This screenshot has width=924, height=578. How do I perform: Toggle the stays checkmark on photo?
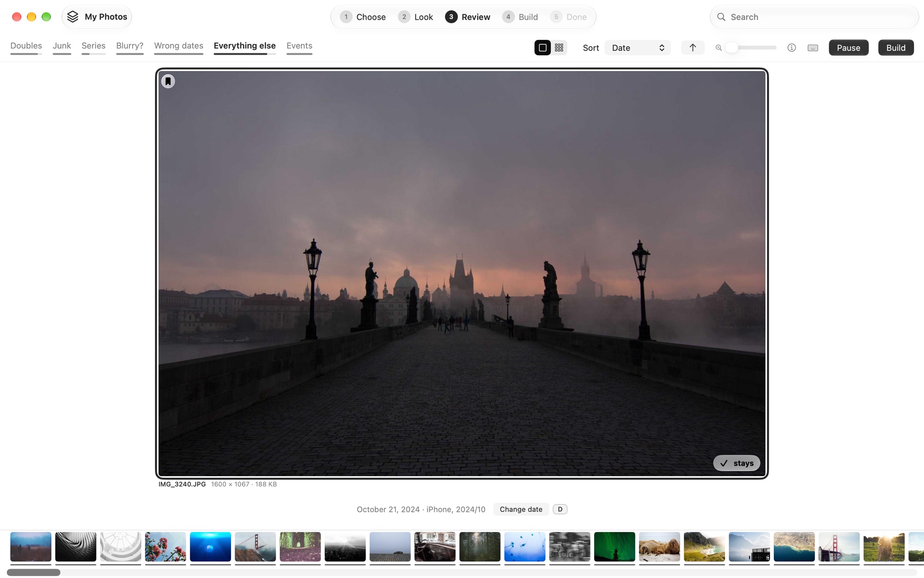pos(736,463)
